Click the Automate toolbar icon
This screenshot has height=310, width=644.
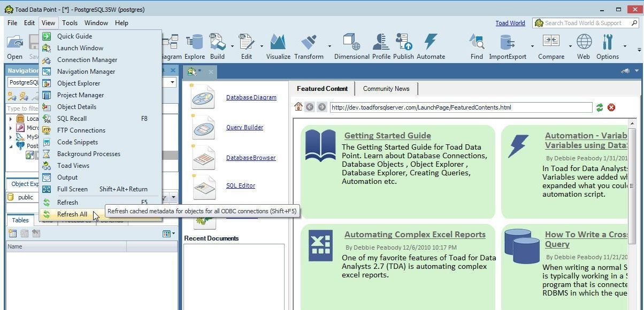[431, 47]
